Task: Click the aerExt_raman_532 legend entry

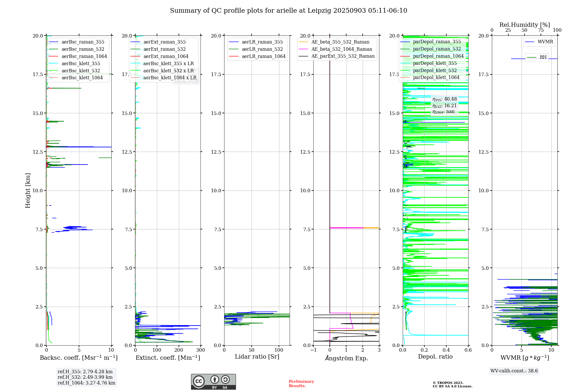Action: [164, 49]
